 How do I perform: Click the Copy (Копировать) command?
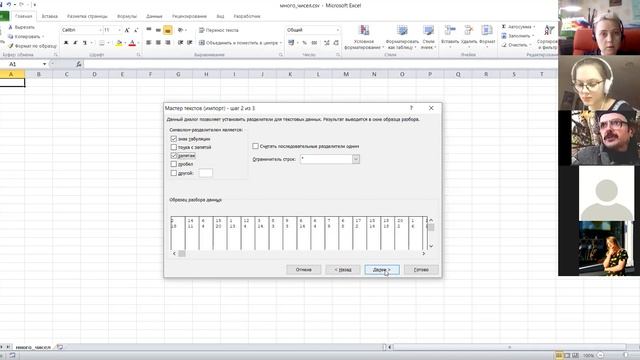coord(25,36)
